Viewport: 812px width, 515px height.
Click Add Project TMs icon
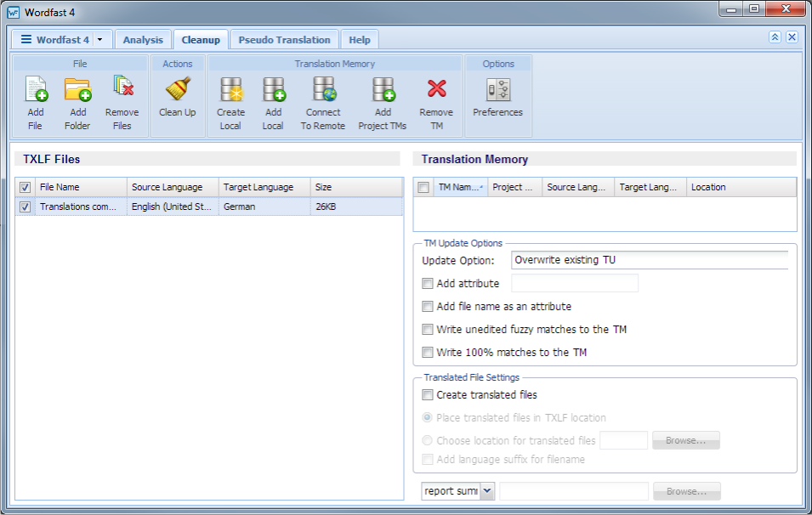pyautogui.click(x=383, y=89)
